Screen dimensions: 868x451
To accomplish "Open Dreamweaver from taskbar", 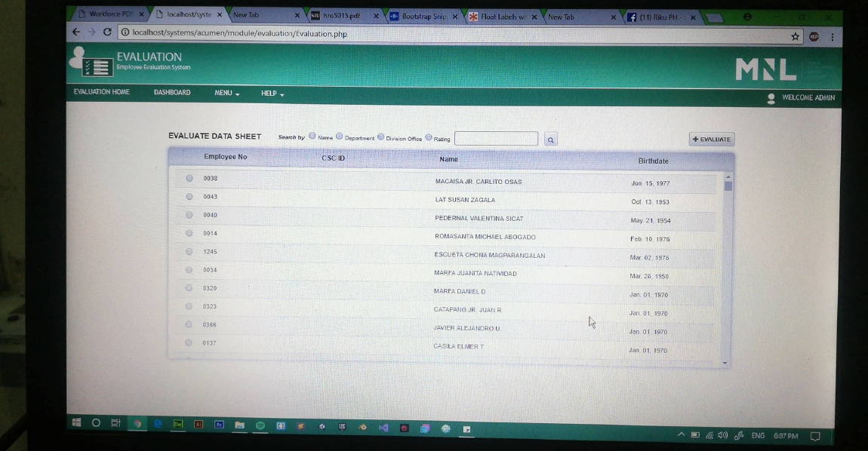I will pos(177,424).
